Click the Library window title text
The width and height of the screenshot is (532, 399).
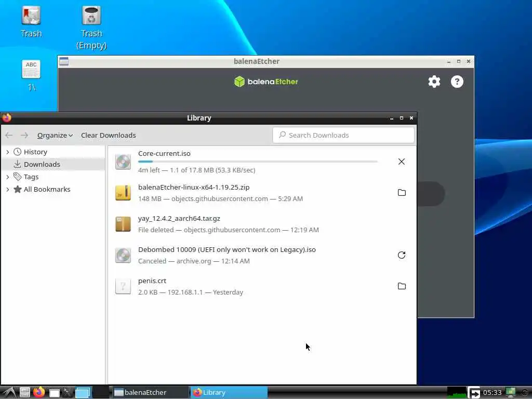[199, 118]
